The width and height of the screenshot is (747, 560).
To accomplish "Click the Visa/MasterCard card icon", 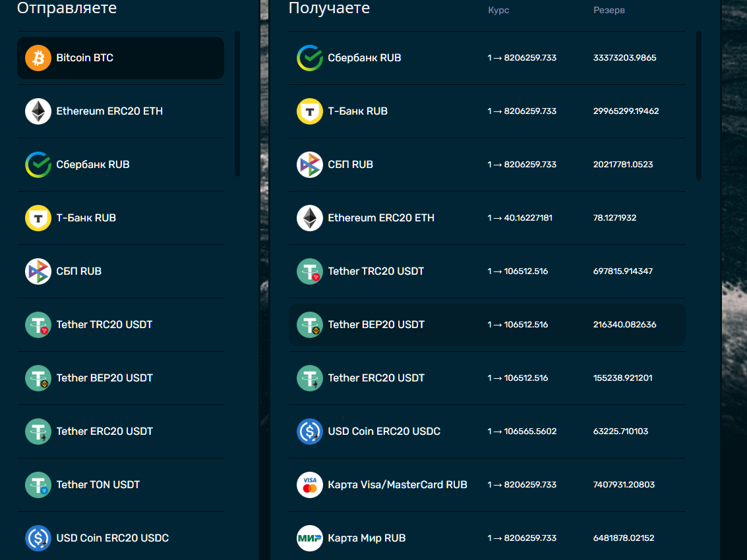I will pyautogui.click(x=309, y=485).
